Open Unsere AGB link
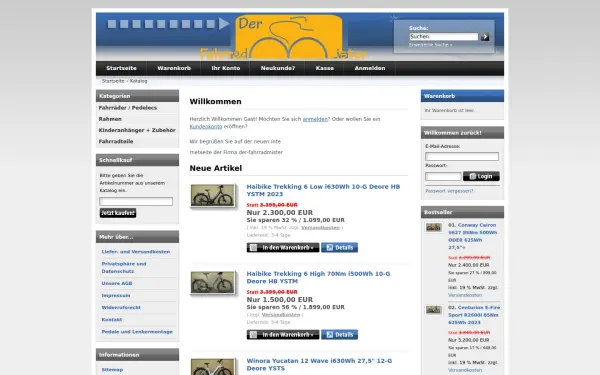Screen dimensions: 600x375 [x=117, y=284]
